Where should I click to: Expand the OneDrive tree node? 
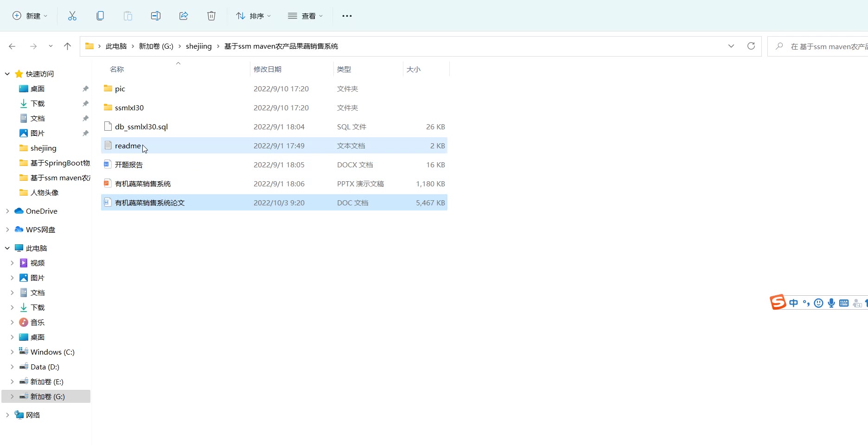(7, 211)
